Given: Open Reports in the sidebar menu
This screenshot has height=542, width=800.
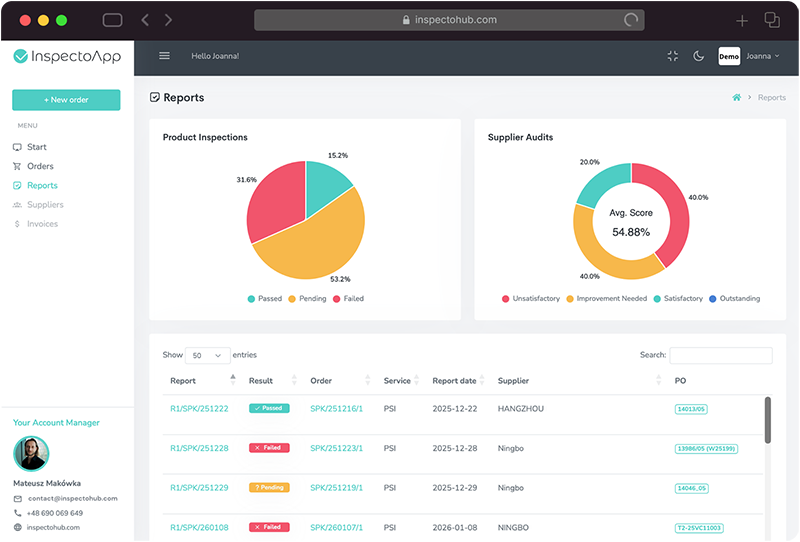Looking at the screenshot, I should 42,185.
